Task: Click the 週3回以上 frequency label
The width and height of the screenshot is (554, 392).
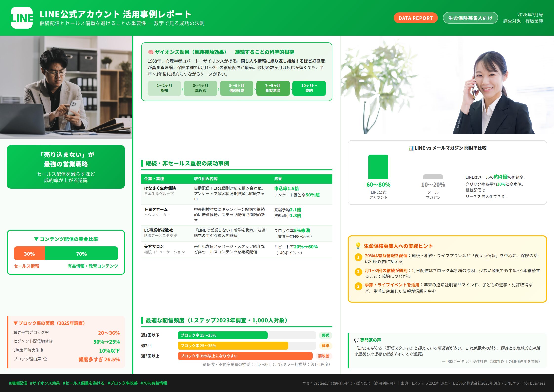Action: pyautogui.click(x=150, y=356)
